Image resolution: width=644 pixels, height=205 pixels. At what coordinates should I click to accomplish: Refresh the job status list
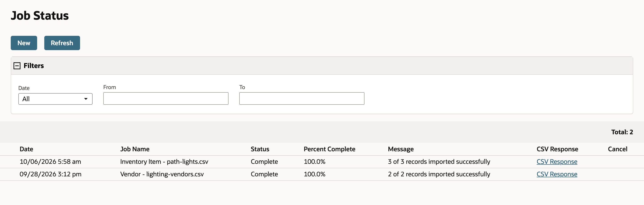coord(62,43)
